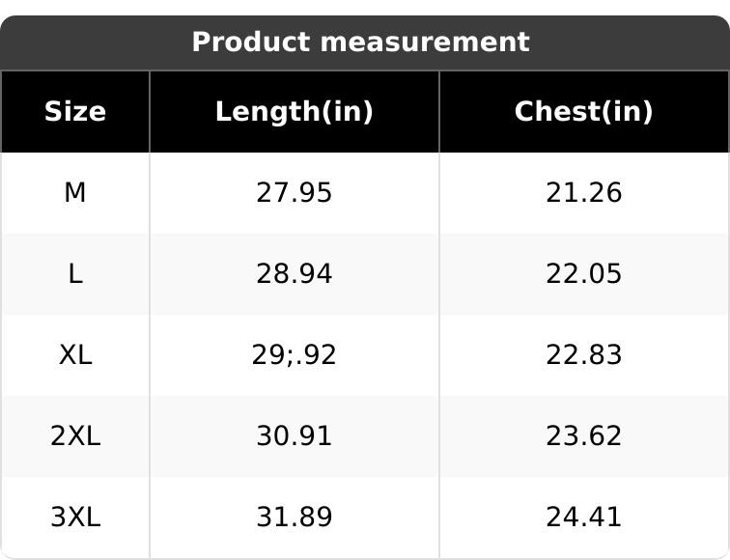The height and width of the screenshot is (560, 730).
Task: Click the '2XL' size cell
Action: pyautogui.click(x=75, y=436)
